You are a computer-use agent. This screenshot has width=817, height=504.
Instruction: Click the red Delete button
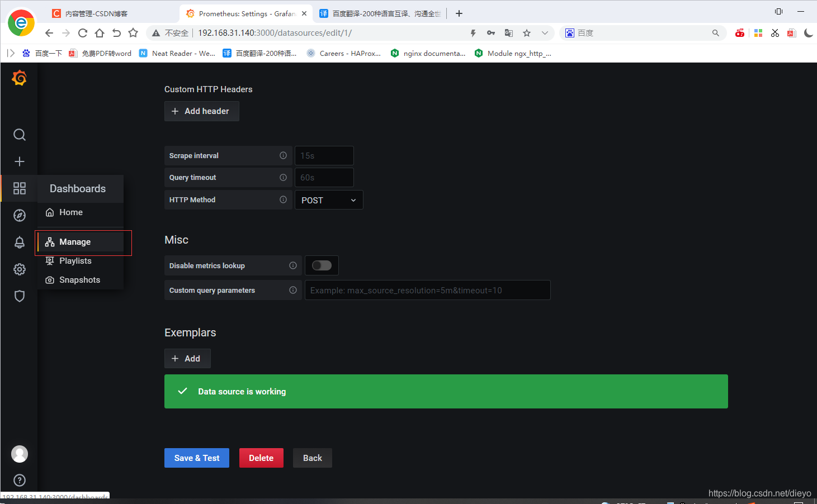pos(261,458)
